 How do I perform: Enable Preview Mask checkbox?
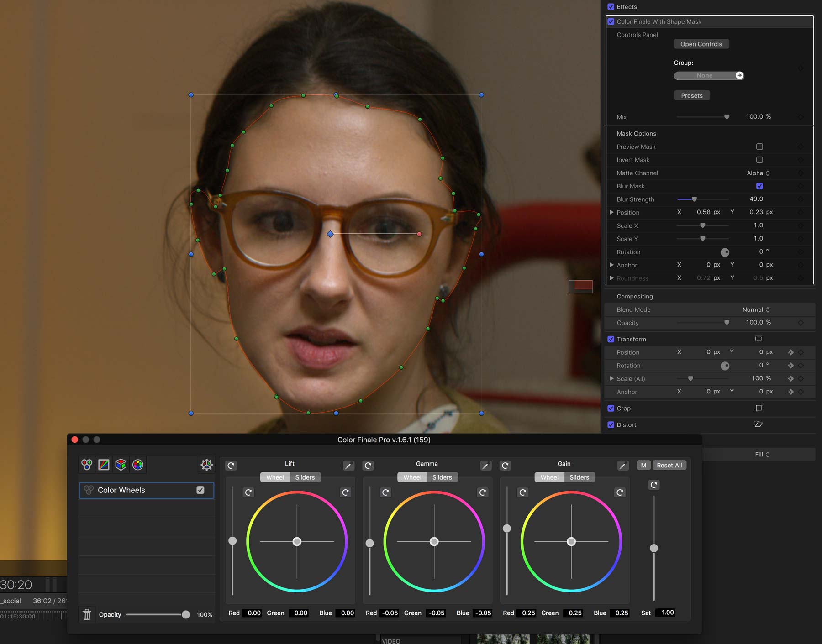pos(759,147)
